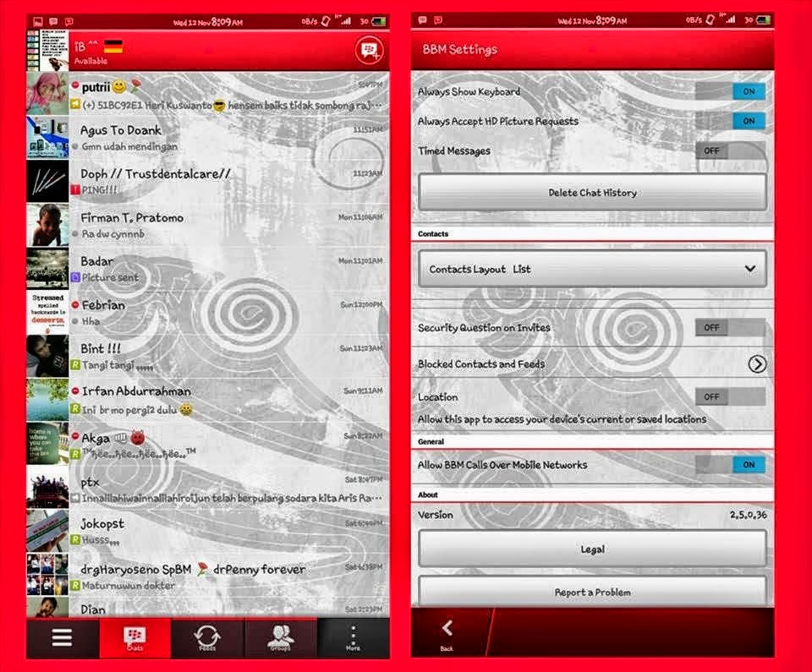Expand the Contacts Layout dropdown

592,269
